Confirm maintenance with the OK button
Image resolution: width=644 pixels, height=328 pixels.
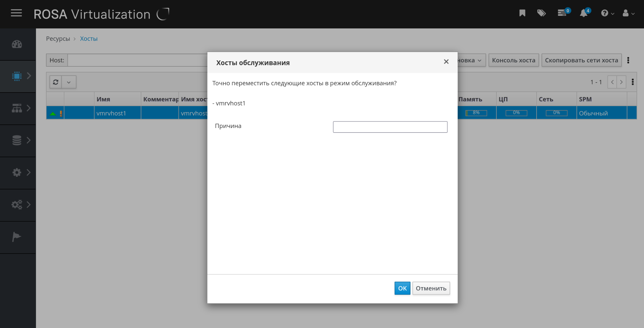pos(402,288)
